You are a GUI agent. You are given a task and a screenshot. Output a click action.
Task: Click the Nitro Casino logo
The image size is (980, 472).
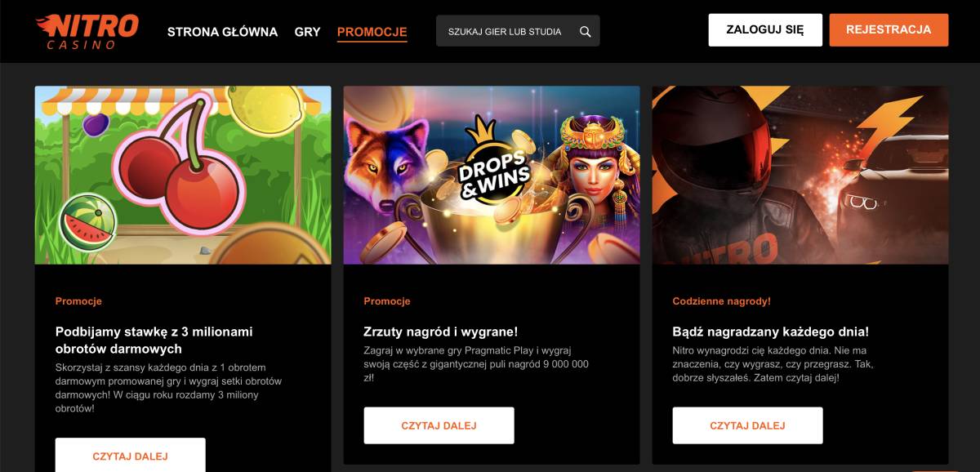[86, 31]
